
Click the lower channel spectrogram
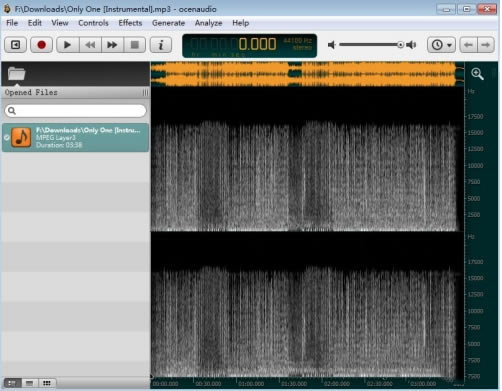(307, 305)
